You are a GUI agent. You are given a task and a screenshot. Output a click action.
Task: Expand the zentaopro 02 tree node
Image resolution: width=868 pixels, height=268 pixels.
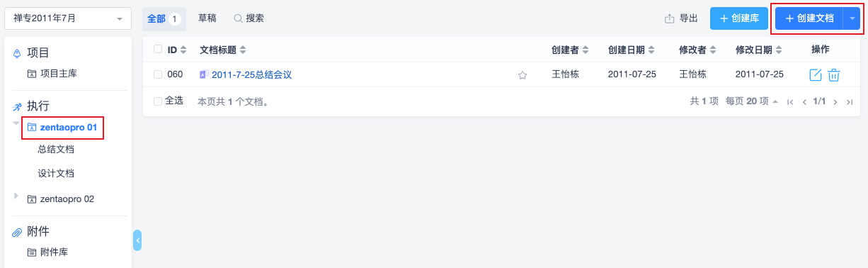tap(16, 196)
